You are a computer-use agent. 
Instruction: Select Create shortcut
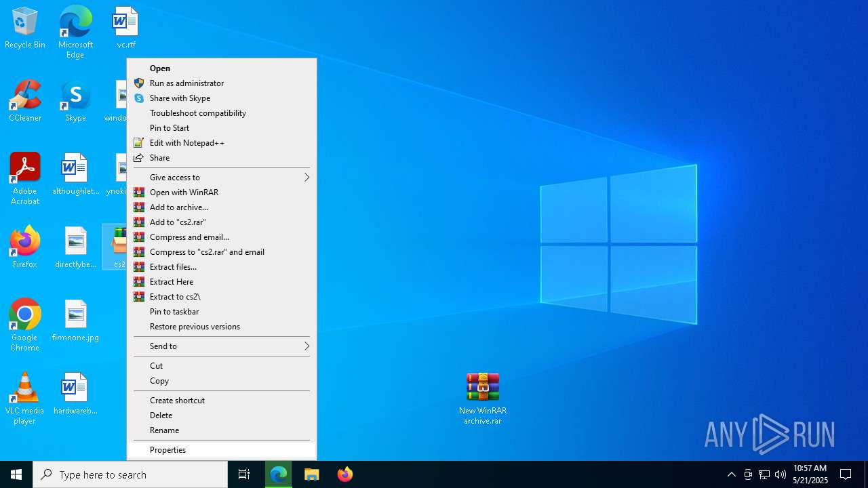pyautogui.click(x=222, y=401)
